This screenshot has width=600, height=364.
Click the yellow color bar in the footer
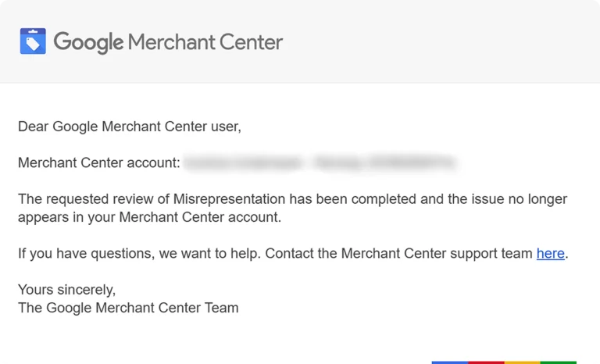click(x=522, y=362)
